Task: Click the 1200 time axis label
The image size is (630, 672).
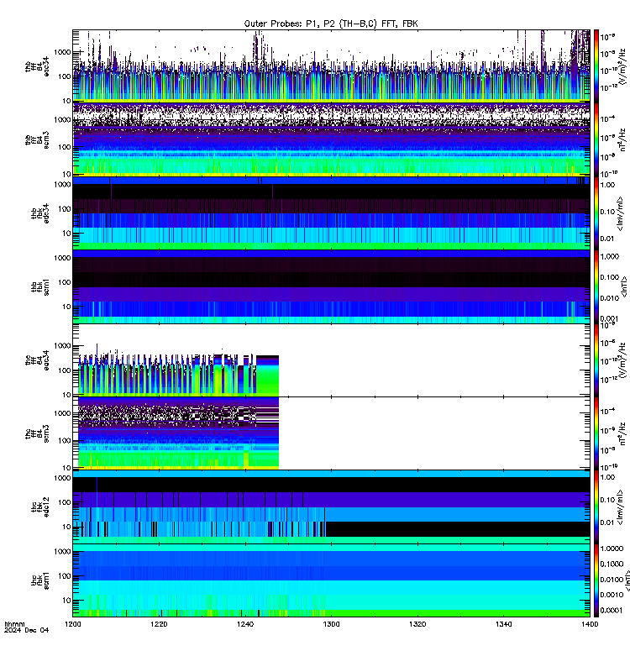Action: click(x=72, y=624)
